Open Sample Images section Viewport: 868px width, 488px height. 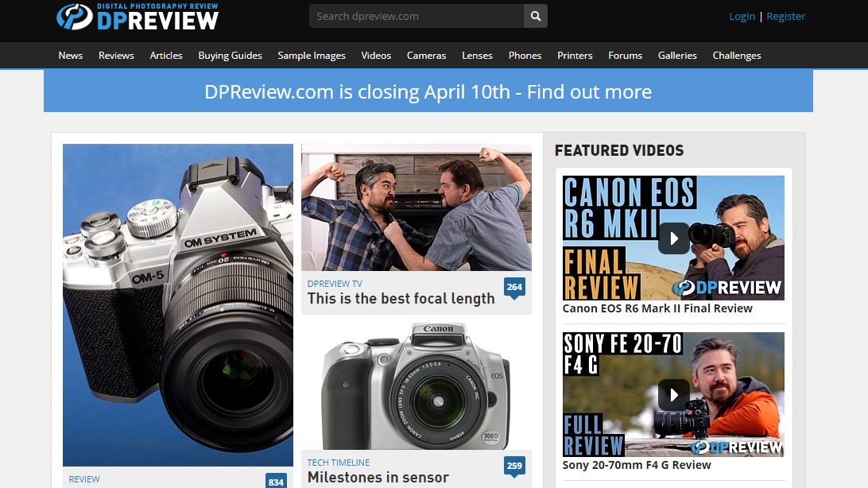(x=312, y=56)
